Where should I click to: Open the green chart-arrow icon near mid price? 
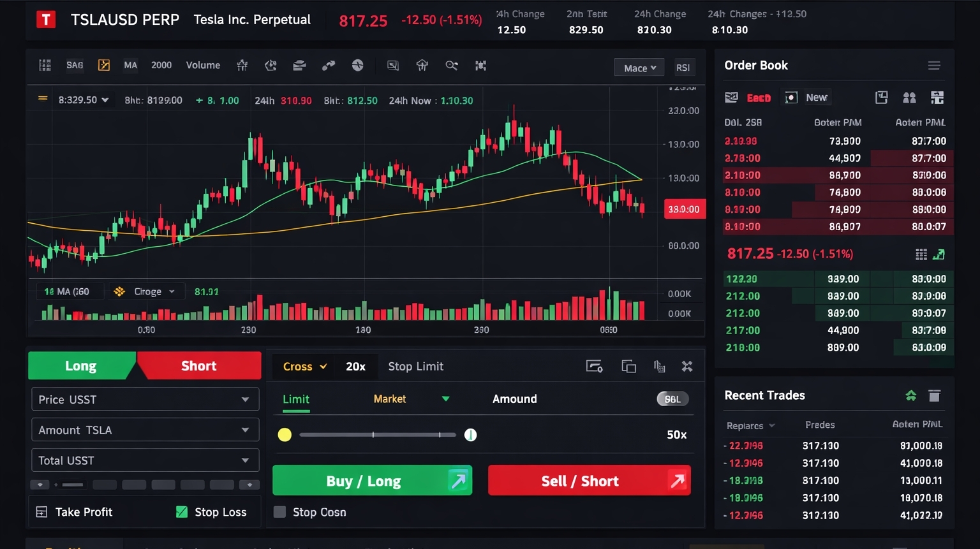click(939, 254)
